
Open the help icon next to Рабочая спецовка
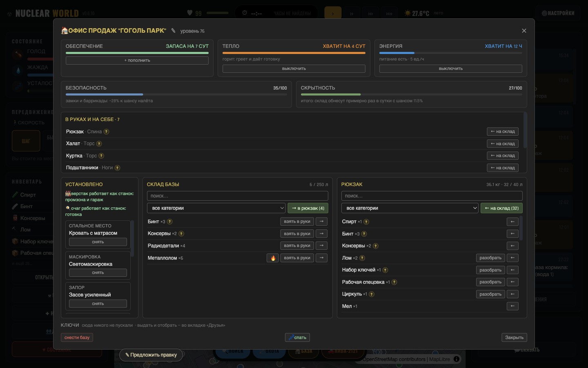(x=394, y=282)
